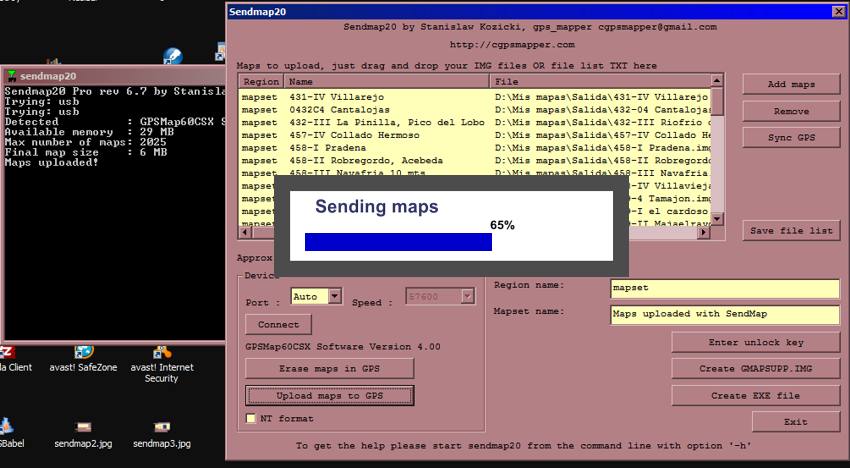Click the horizontal scroll left arrow
Viewport: 850px width, 468px height.
pyautogui.click(x=245, y=232)
